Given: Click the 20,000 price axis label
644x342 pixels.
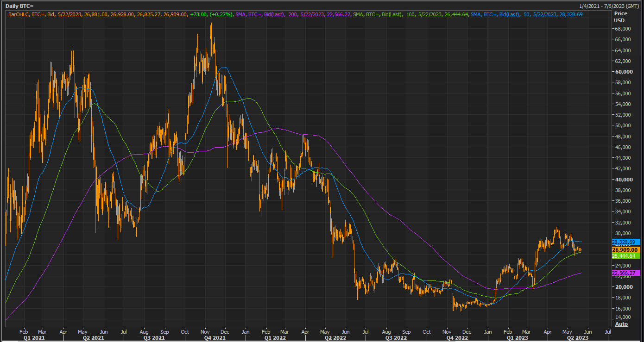Looking at the screenshot, I should 624,287.
